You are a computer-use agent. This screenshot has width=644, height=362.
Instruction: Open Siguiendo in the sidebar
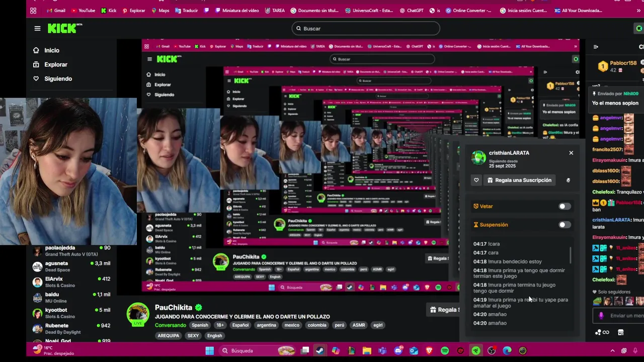(52, 78)
